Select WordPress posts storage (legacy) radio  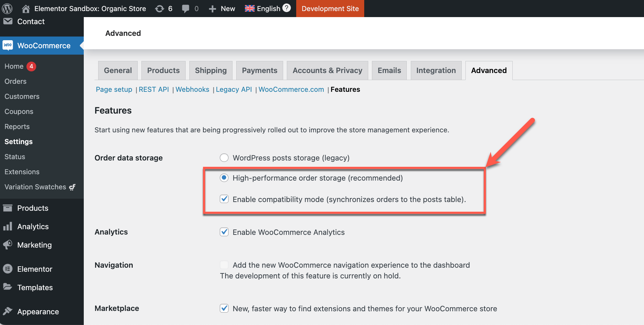(224, 157)
